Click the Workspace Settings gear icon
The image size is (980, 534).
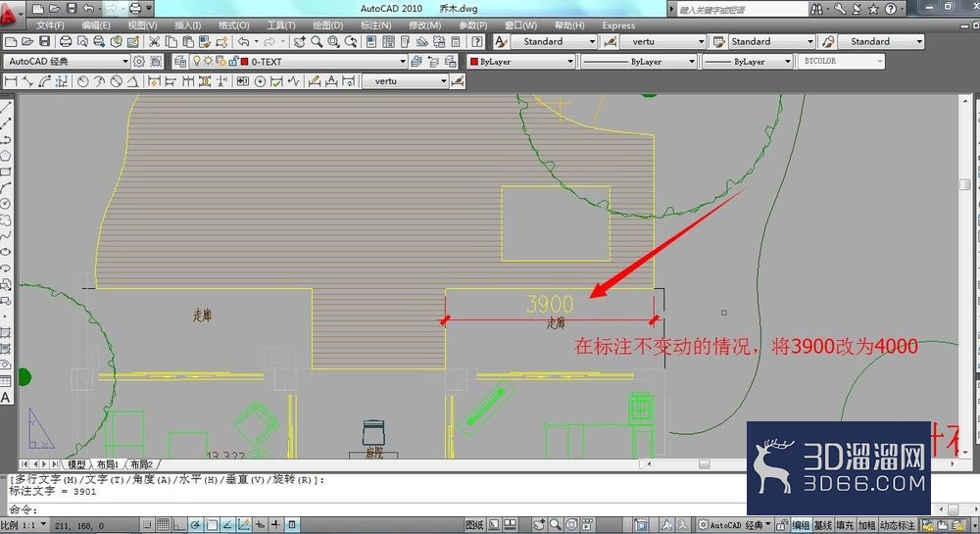pyautogui.click(x=139, y=61)
